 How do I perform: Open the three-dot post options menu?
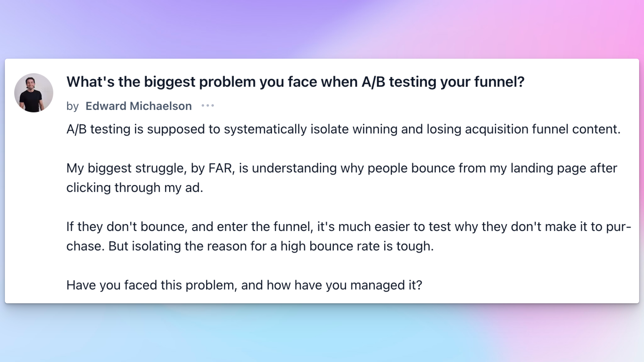tap(208, 106)
